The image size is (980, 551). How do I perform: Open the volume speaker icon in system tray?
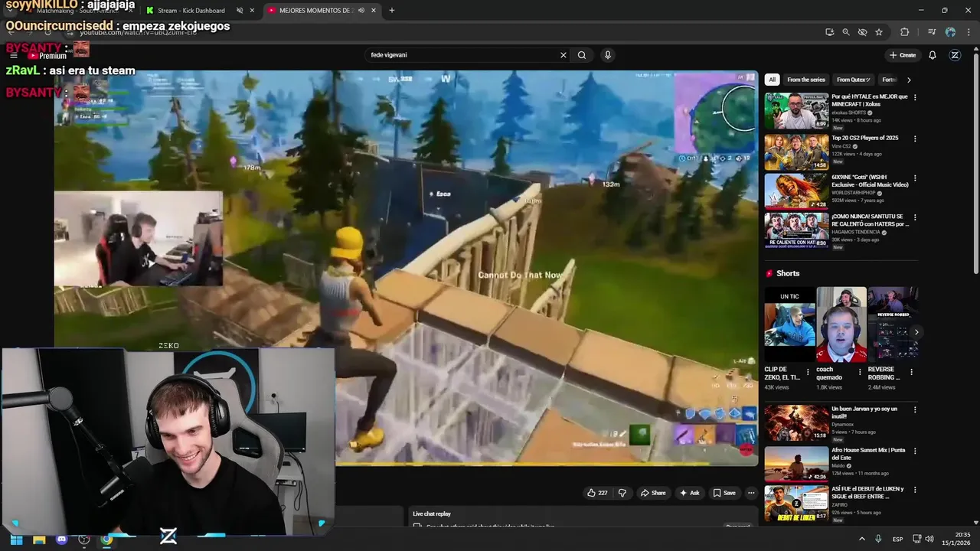[x=929, y=540]
